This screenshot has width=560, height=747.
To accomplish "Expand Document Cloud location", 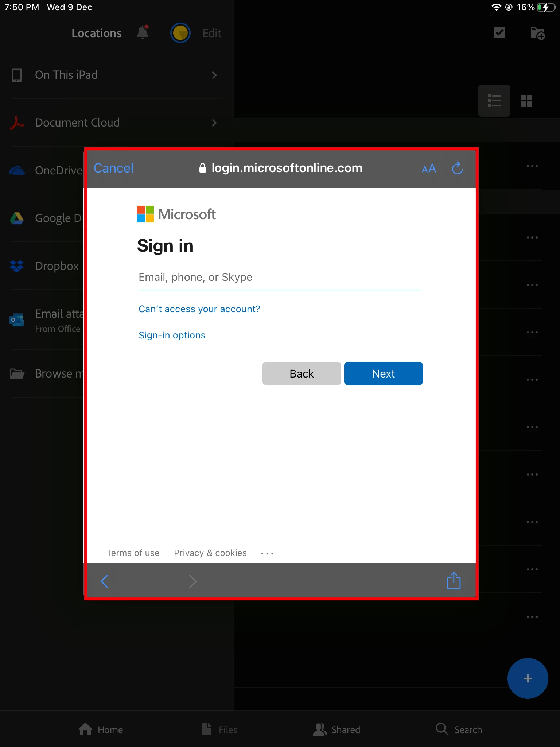I will coord(117,123).
